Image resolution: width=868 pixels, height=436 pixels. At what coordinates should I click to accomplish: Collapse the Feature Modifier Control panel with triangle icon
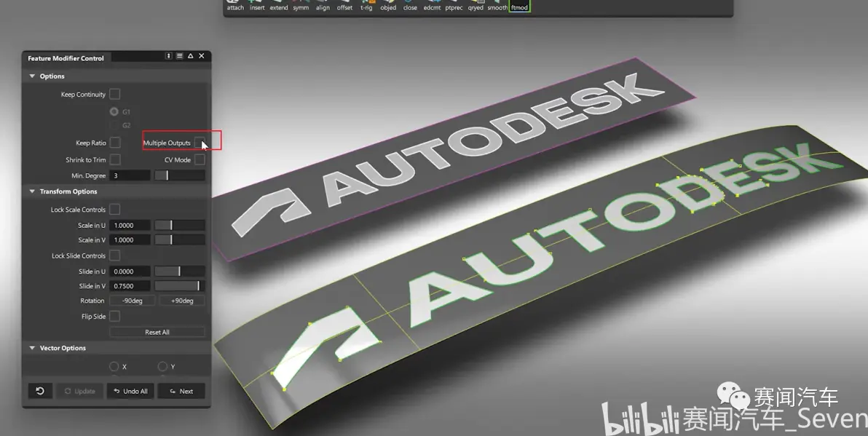[191, 56]
